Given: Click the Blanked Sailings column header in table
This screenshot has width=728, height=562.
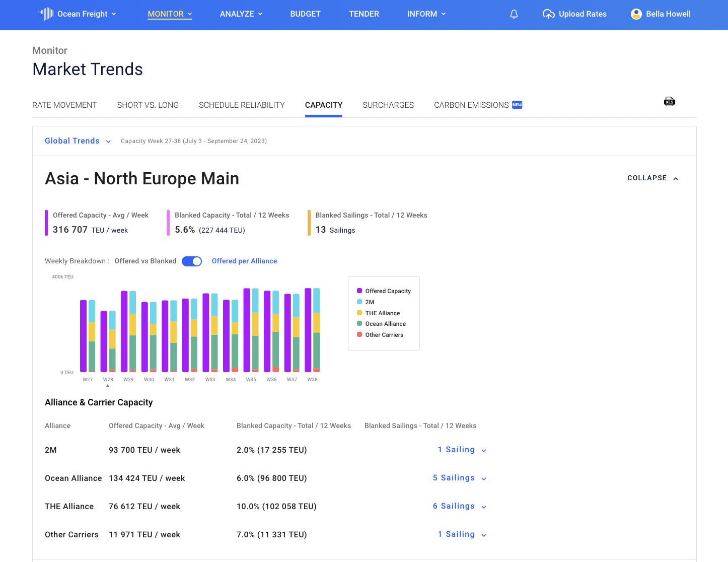Looking at the screenshot, I should pos(420,426).
